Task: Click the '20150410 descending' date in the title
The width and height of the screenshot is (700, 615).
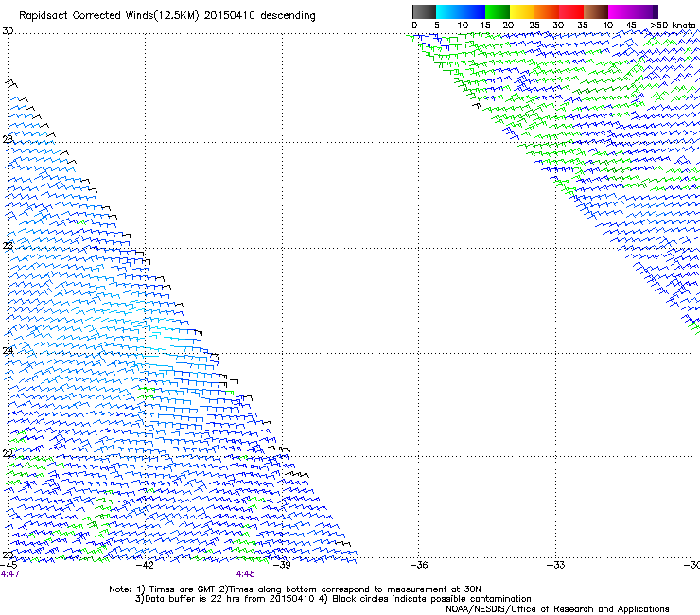Action: pos(259,16)
